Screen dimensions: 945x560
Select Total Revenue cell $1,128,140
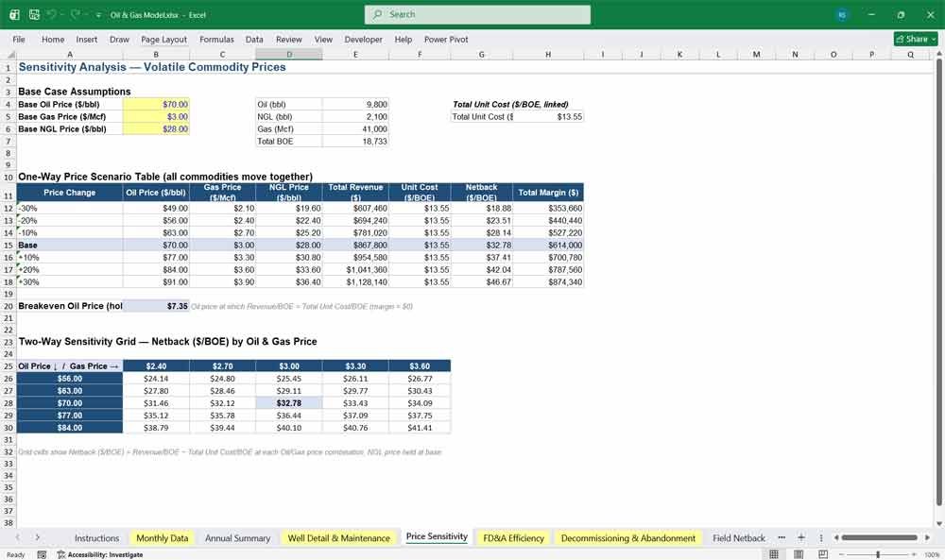(x=355, y=281)
